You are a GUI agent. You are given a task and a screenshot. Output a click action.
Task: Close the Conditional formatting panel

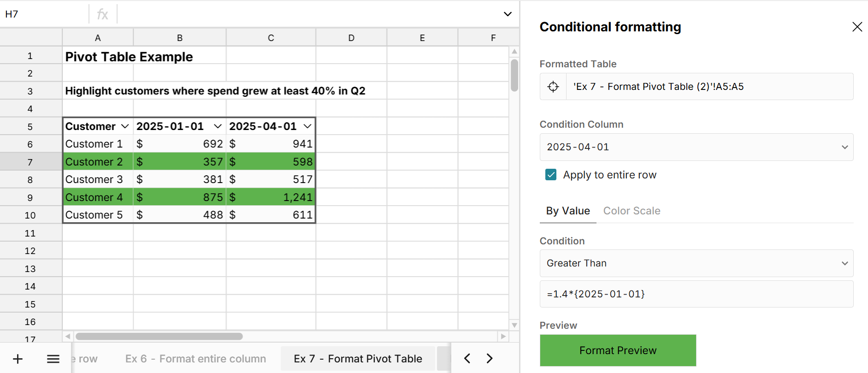(857, 27)
